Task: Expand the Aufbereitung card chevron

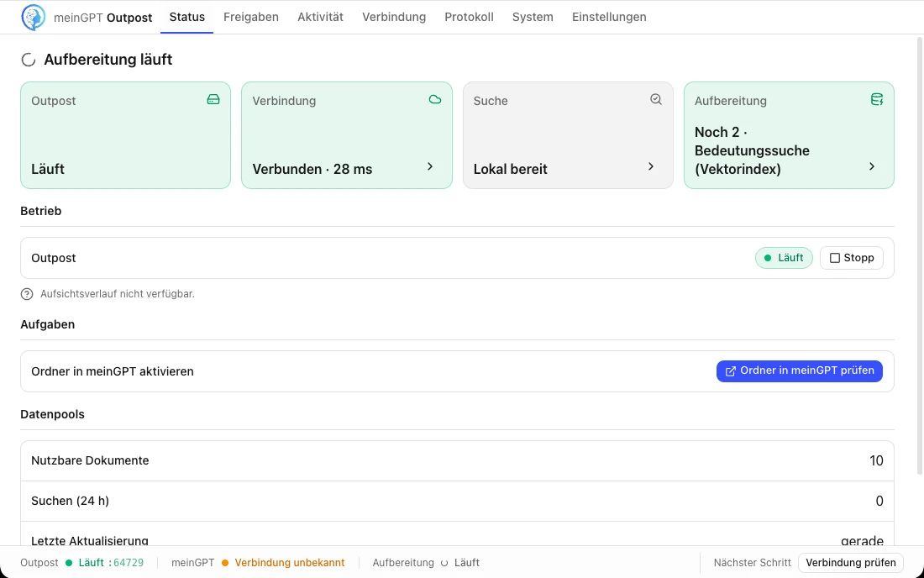Action: click(x=872, y=166)
